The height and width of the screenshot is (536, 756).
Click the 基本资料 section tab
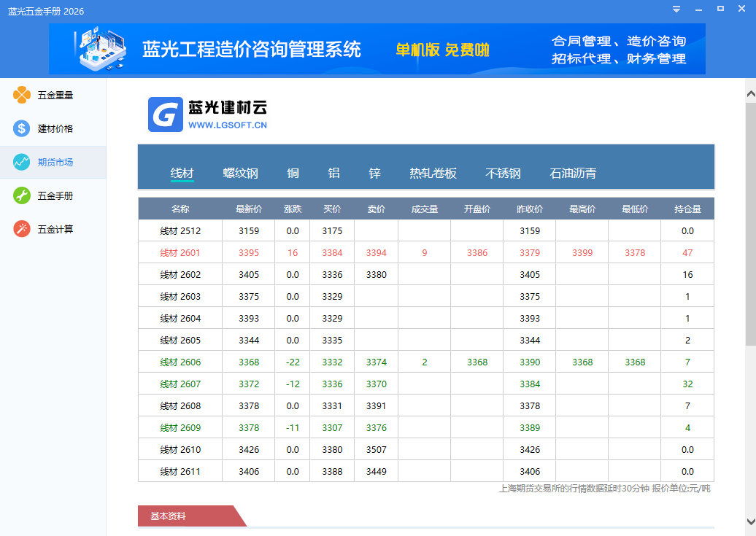(169, 516)
